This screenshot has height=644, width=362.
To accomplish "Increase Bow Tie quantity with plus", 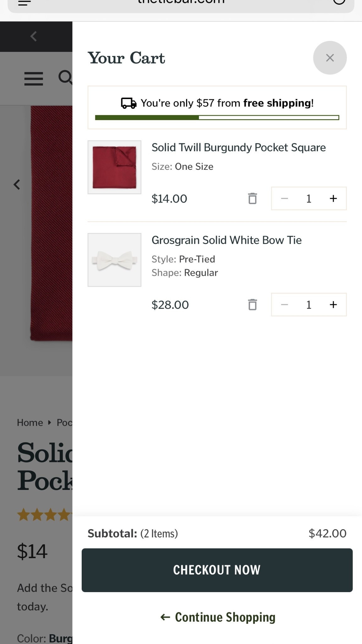I will tap(333, 304).
